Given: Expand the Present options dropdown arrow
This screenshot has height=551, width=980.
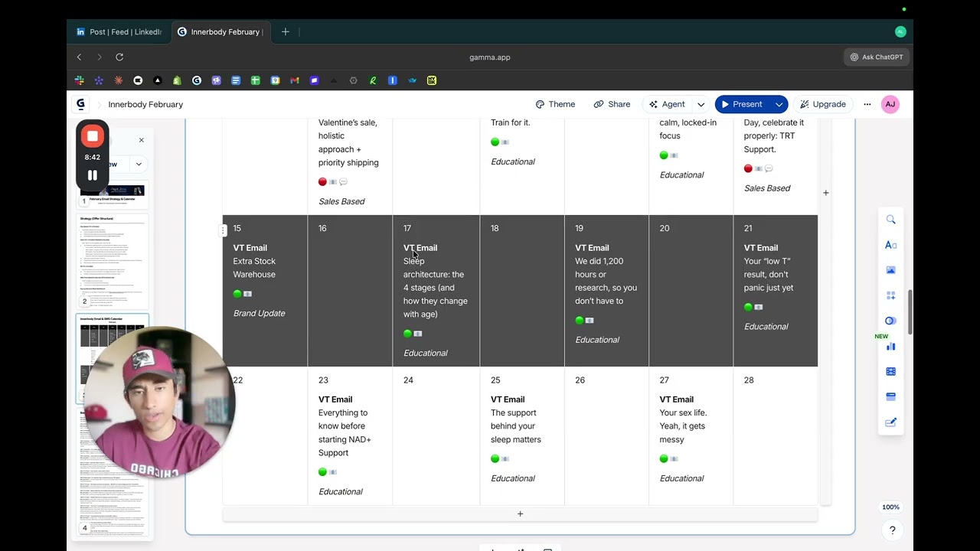Looking at the screenshot, I should coord(779,104).
